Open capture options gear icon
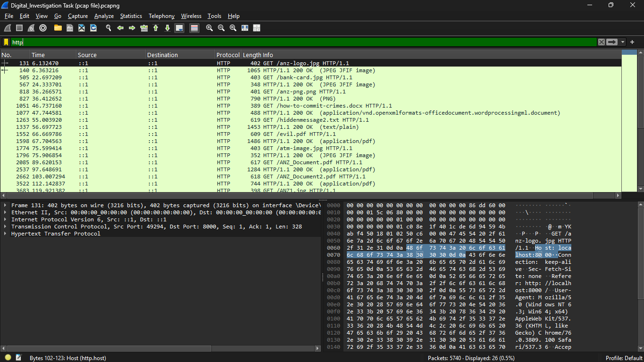 tap(43, 28)
